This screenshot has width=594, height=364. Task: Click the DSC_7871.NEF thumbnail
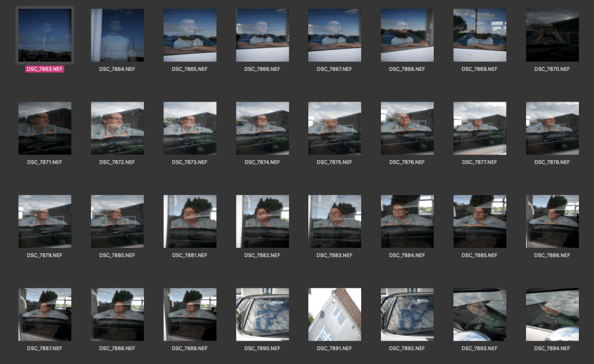(45, 128)
